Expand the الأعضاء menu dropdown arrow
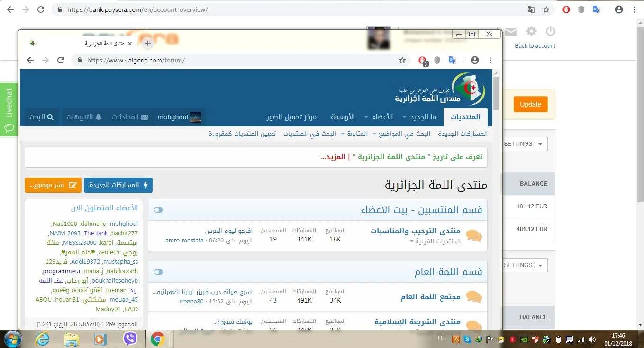The width and height of the screenshot is (644, 348). tap(366, 117)
